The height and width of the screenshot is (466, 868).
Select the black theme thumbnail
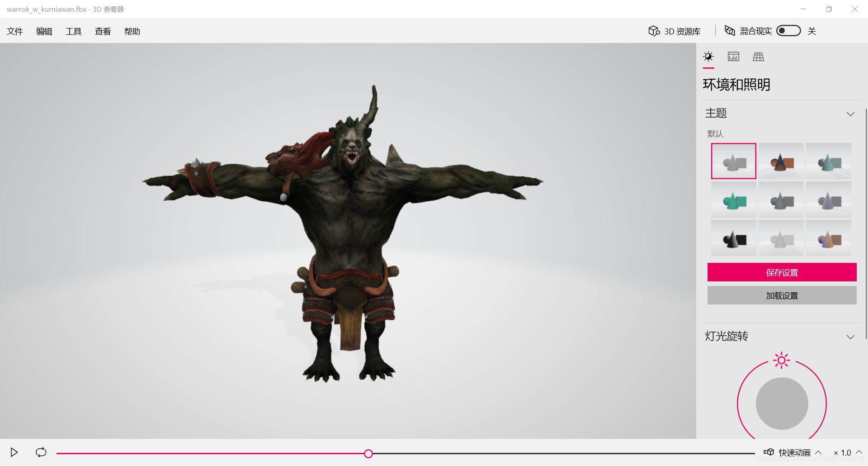[734, 238]
